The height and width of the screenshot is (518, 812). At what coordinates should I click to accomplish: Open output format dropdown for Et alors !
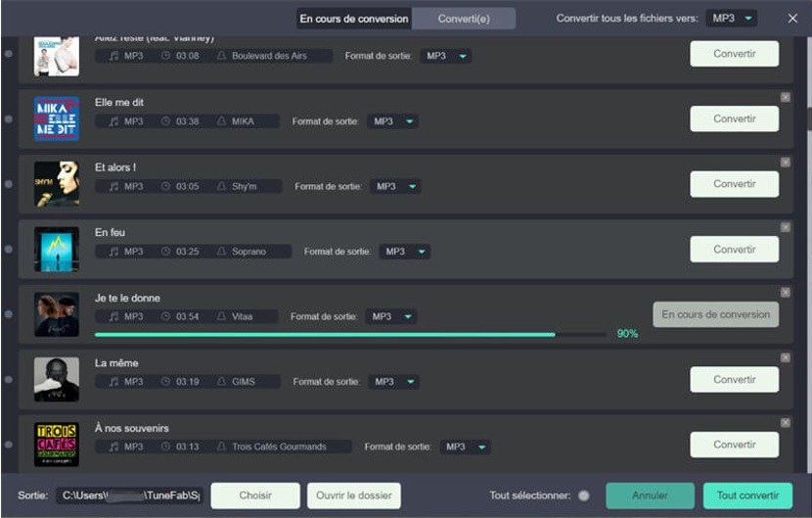point(395,186)
